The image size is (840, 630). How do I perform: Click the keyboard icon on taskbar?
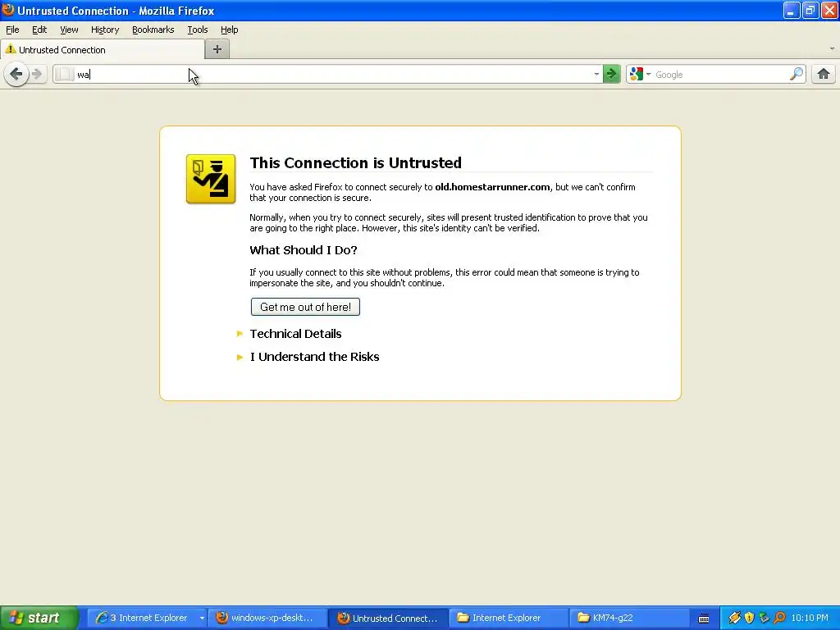(704, 619)
